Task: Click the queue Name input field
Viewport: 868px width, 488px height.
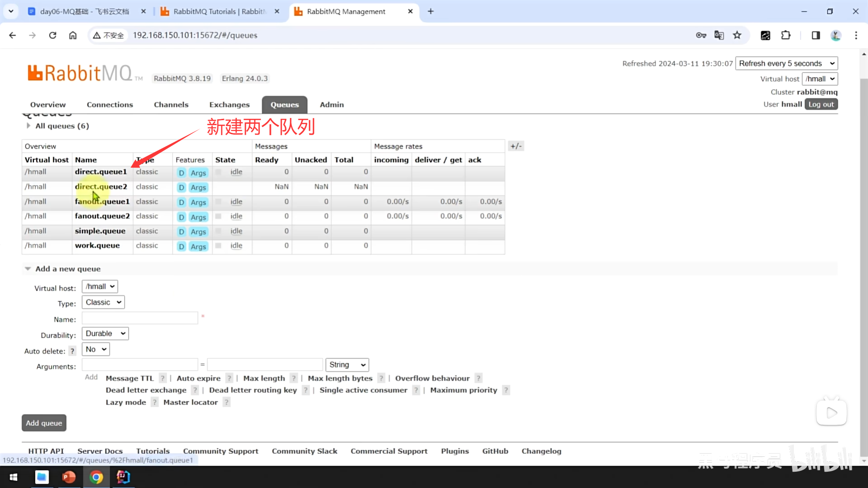Action: click(x=140, y=318)
